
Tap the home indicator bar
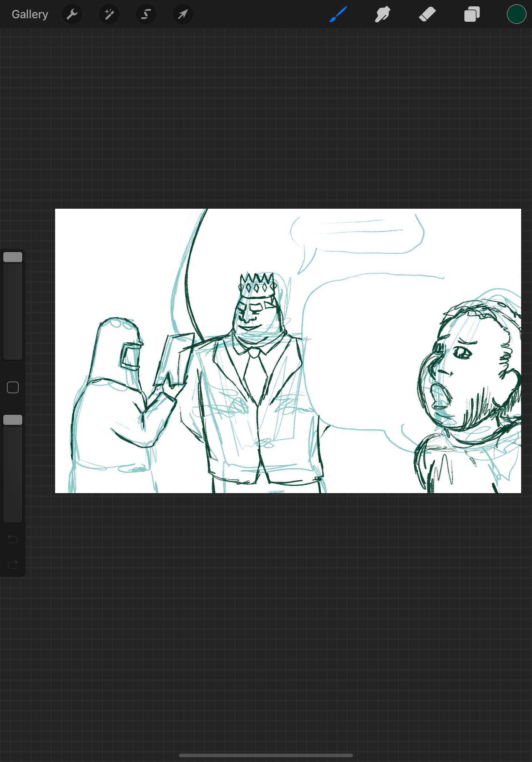[x=266, y=755]
